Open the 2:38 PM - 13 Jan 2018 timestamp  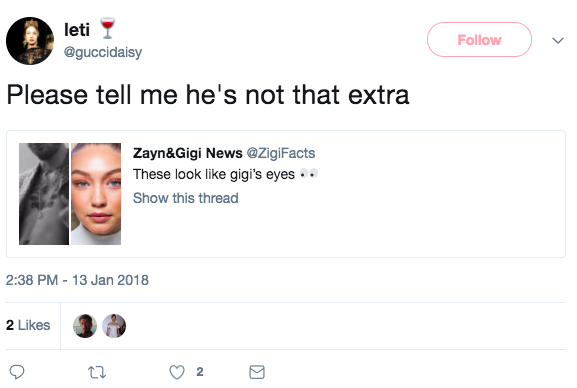coord(77,280)
